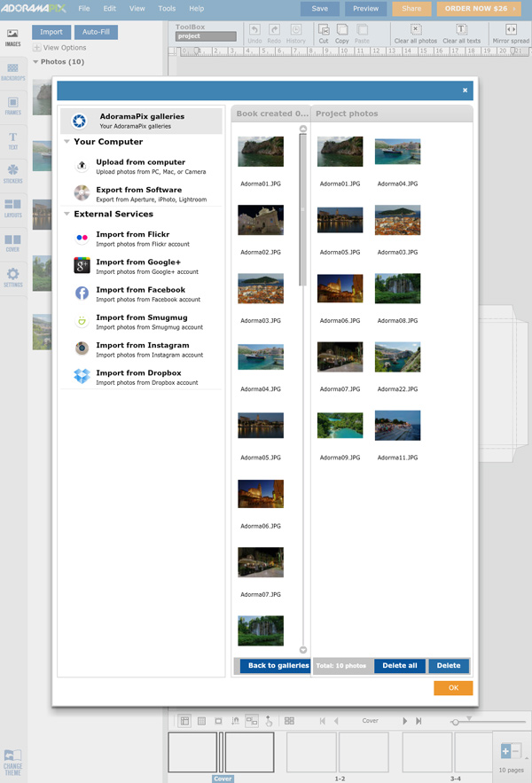
Task: Choose Import from Flickr
Action: (x=141, y=239)
